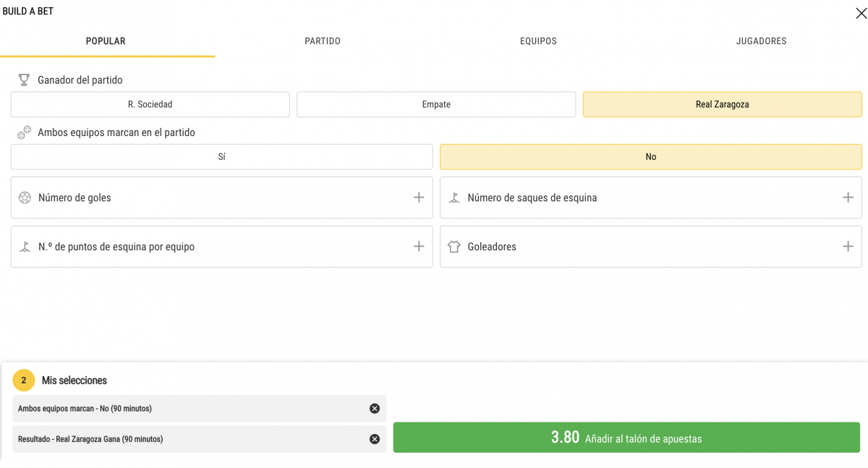Select the JUGADORES tab
Screen dimensions: 868x468
click(761, 41)
